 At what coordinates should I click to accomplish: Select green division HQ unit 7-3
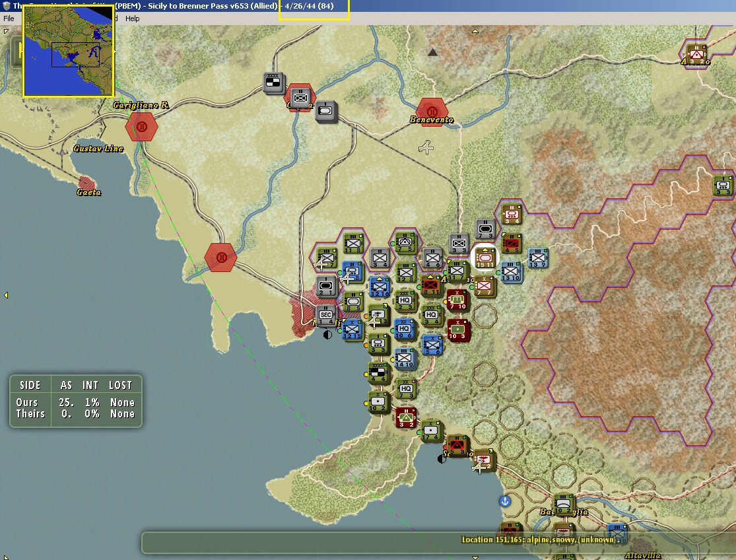406,389
